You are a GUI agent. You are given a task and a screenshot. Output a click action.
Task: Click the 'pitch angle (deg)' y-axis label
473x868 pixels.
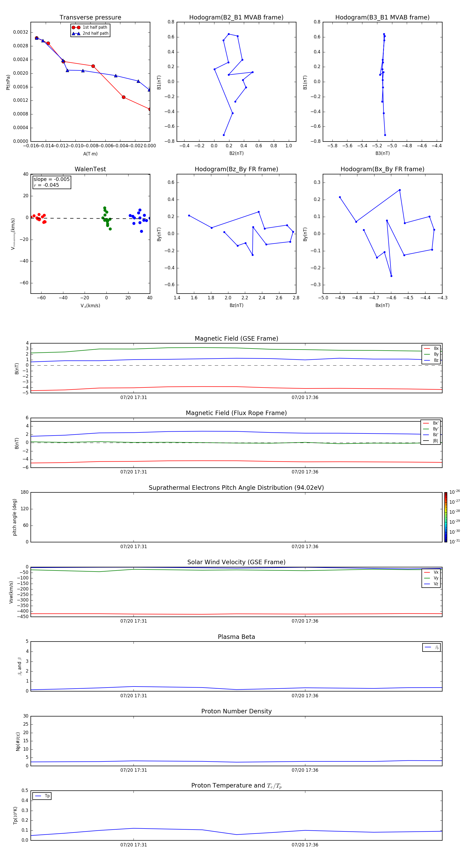click(14, 517)
